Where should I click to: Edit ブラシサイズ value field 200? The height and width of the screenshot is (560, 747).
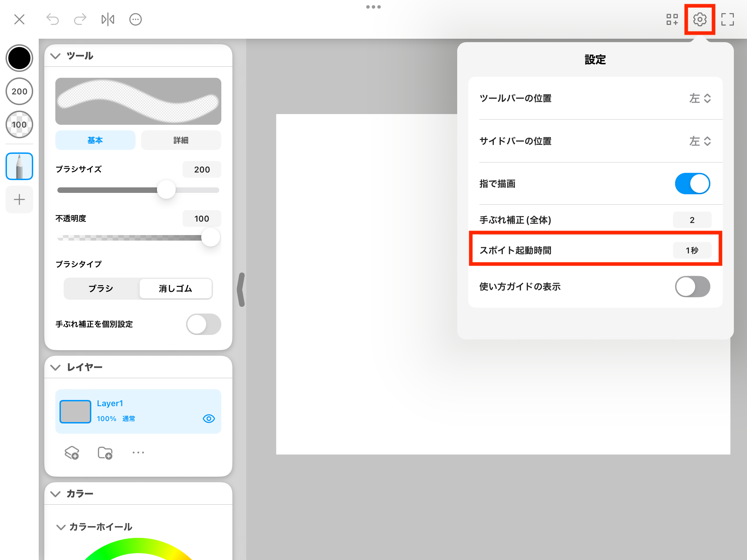point(202,169)
